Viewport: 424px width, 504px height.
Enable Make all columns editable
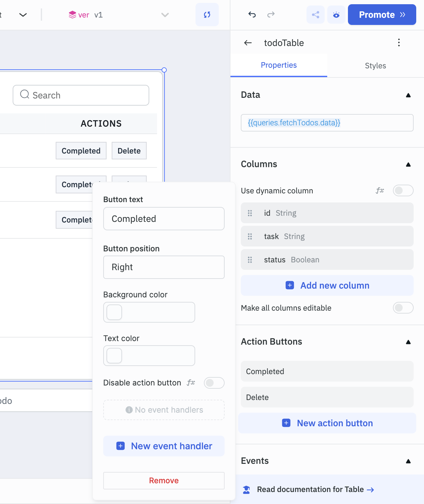click(x=403, y=308)
